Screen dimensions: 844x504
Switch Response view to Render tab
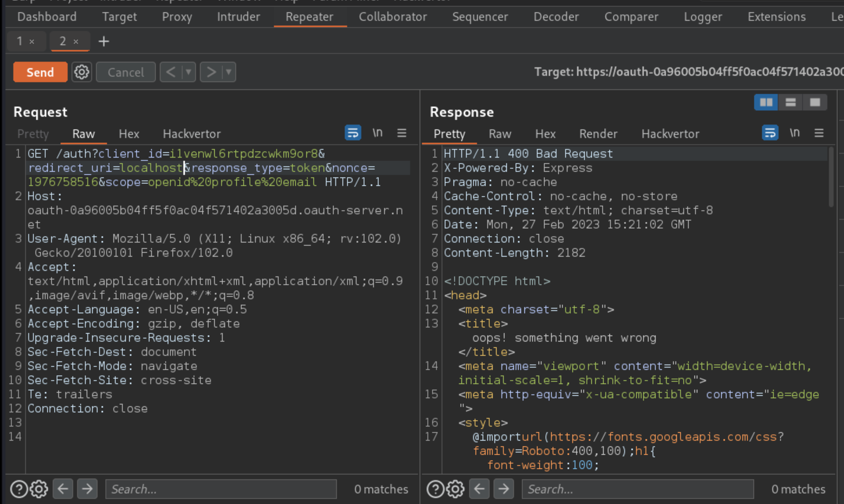tap(598, 134)
